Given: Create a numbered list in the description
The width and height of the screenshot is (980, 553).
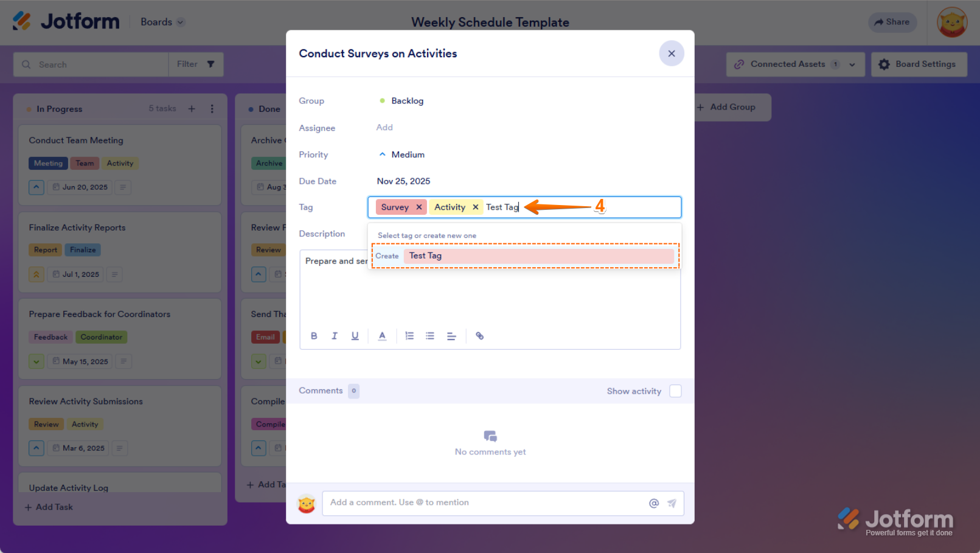Looking at the screenshot, I should point(409,336).
